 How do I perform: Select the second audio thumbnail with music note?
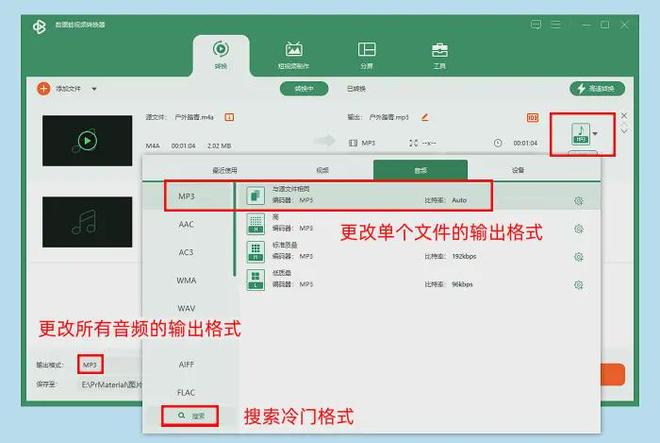[87, 222]
